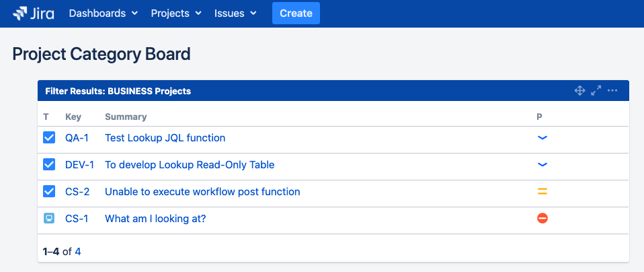
Task: Click the service request icon for CS-1
Action: coord(48,219)
